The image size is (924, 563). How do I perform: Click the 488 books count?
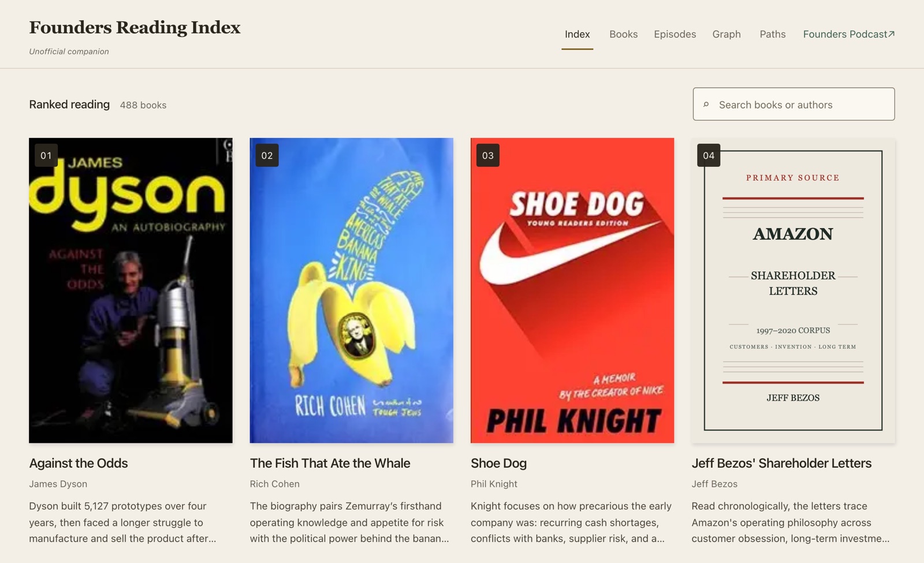pos(143,105)
